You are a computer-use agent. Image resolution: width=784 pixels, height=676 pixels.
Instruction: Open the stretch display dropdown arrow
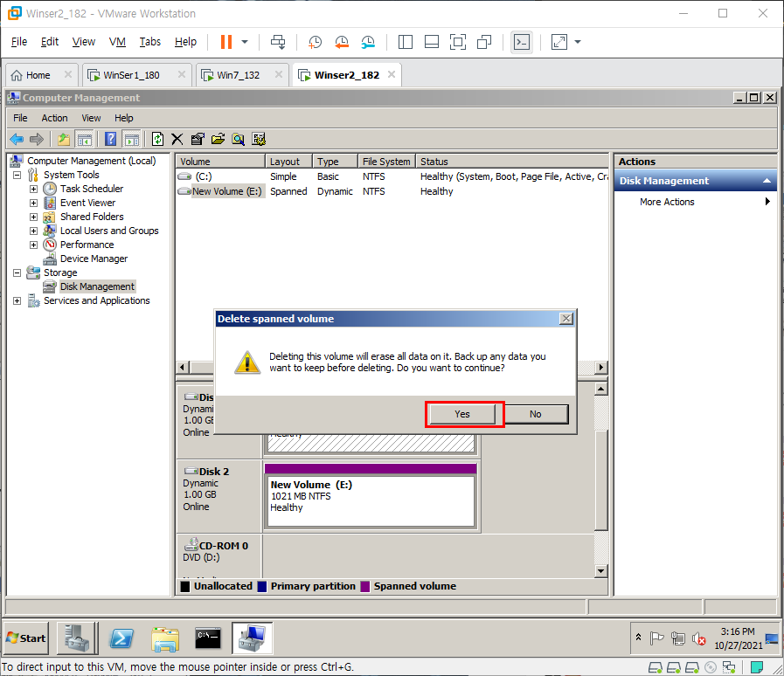click(x=578, y=42)
